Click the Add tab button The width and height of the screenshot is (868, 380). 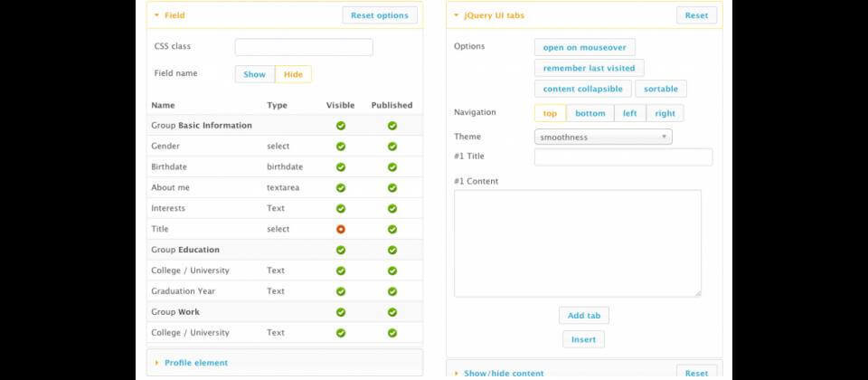[x=584, y=315]
